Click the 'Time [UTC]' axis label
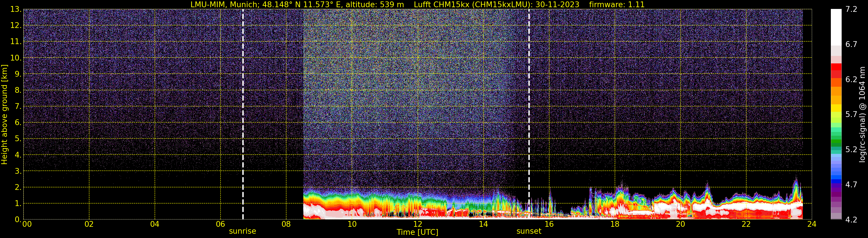 coord(417,232)
